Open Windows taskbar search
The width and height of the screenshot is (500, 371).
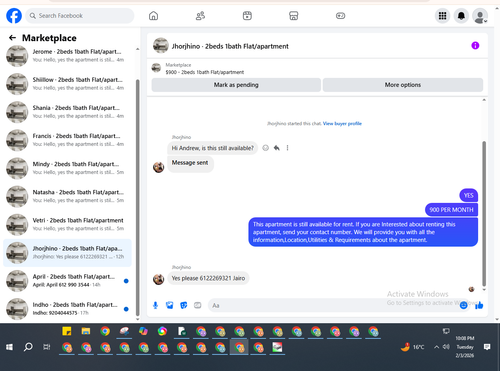click(x=28, y=347)
